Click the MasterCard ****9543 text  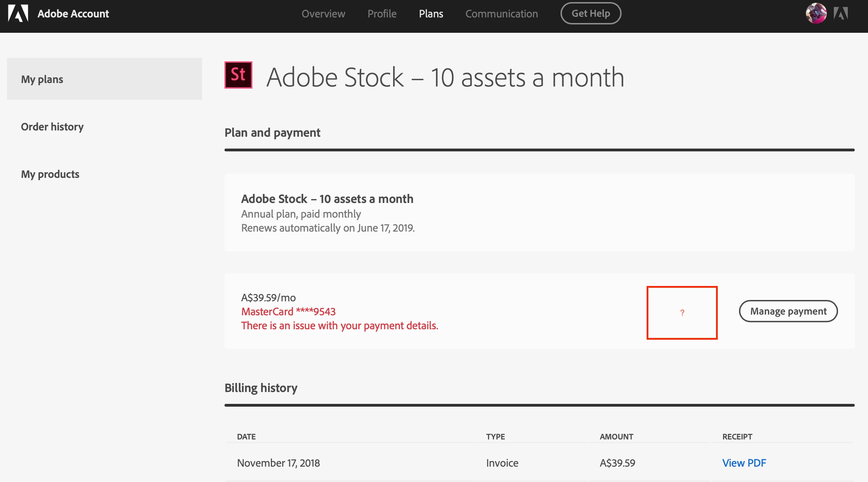pyautogui.click(x=288, y=311)
